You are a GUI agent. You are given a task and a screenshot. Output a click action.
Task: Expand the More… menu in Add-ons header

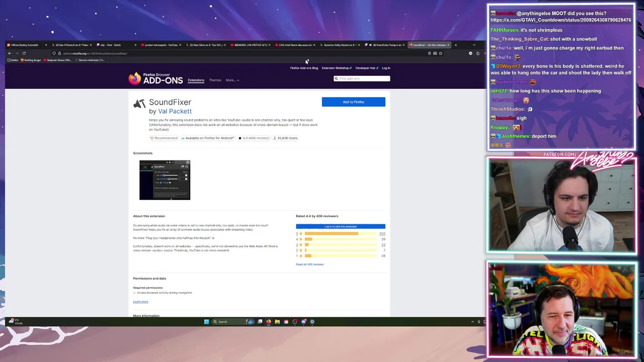pyautogui.click(x=232, y=80)
